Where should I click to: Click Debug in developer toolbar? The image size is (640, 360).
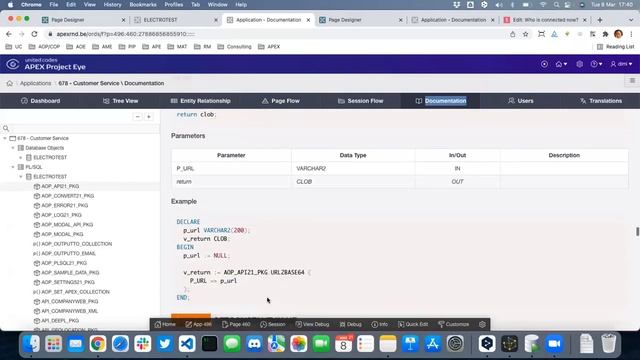coord(351,324)
